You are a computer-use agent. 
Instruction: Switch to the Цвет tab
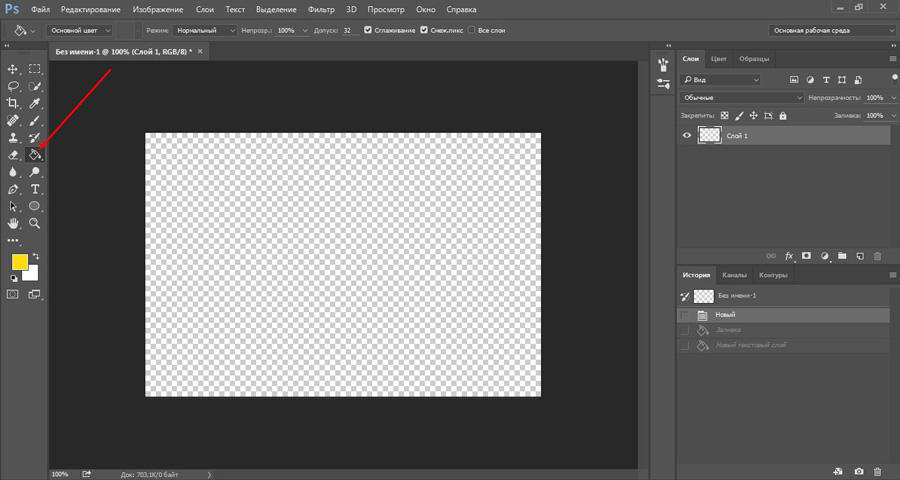tap(719, 59)
